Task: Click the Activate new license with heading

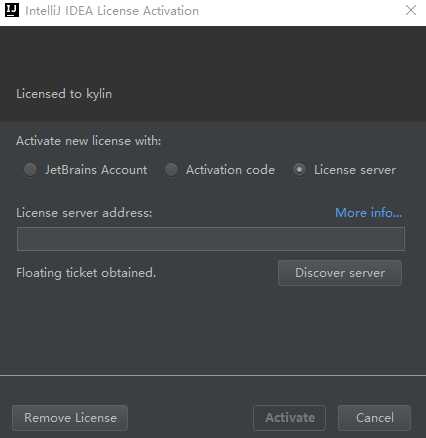Action: (x=88, y=141)
